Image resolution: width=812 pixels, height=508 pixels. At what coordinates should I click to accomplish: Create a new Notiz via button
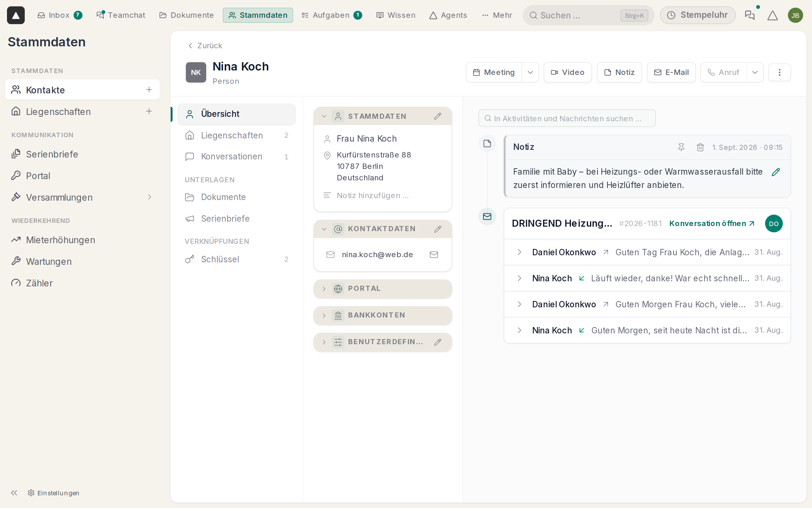click(x=619, y=72)
